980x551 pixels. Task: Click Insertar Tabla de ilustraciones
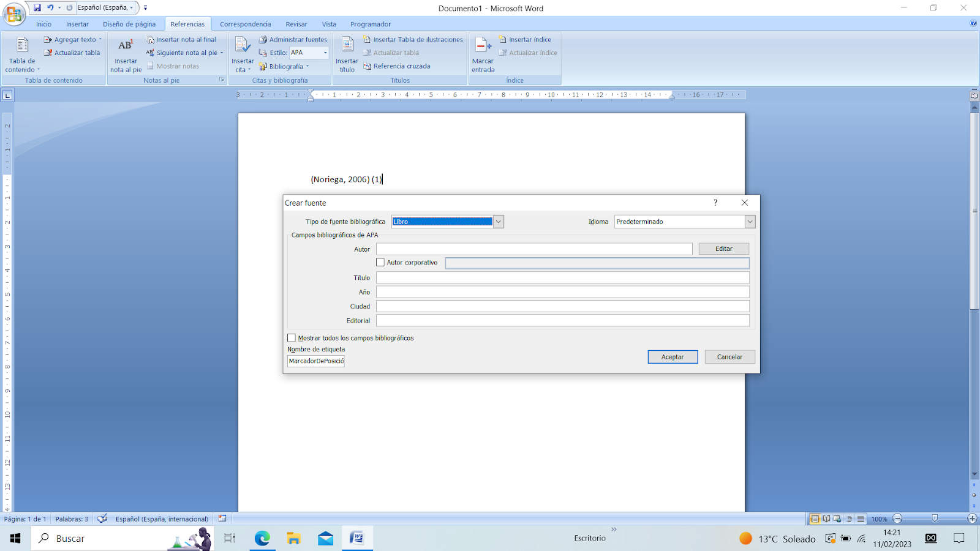pos(413,40)
